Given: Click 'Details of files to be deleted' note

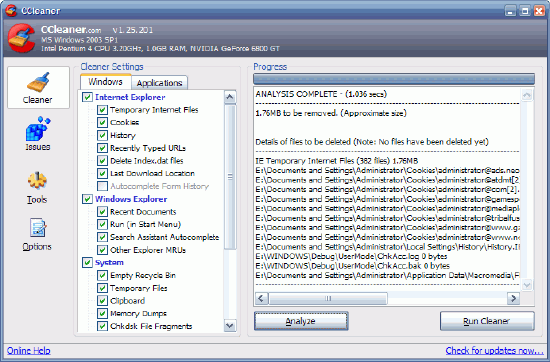Looking at the screenshot, I should [x=372, y=142].
